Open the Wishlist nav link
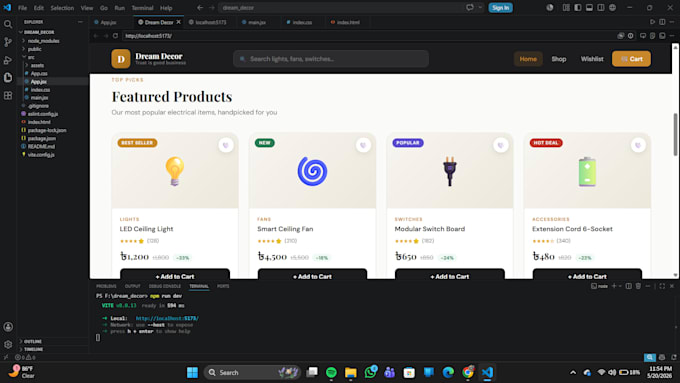This screenshot has height=383, width=680. pyautogui.click(x=592, y=59)
